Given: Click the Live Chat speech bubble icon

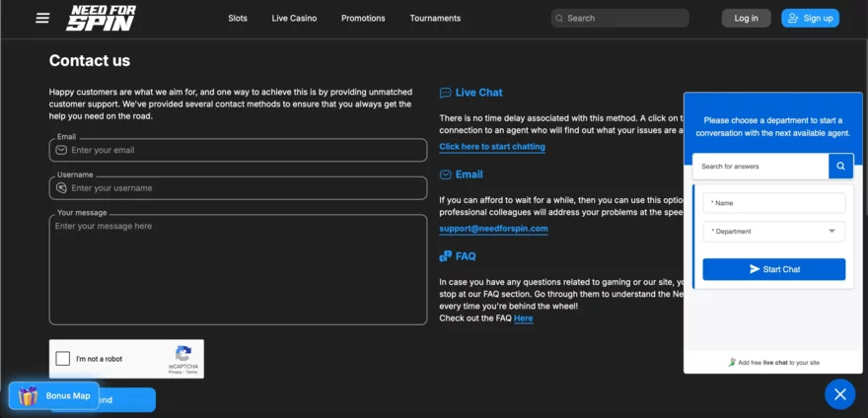Looking at the screenshot, I should [x=446, y=93].
